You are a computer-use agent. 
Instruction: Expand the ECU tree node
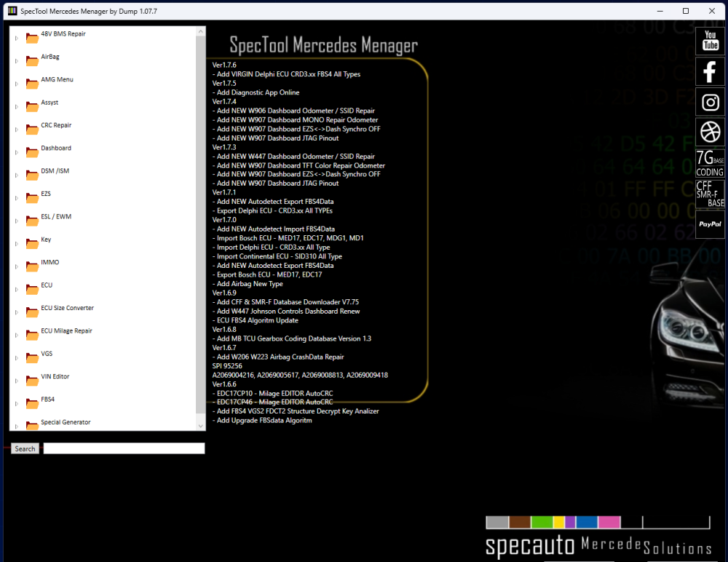click(16, 289)
